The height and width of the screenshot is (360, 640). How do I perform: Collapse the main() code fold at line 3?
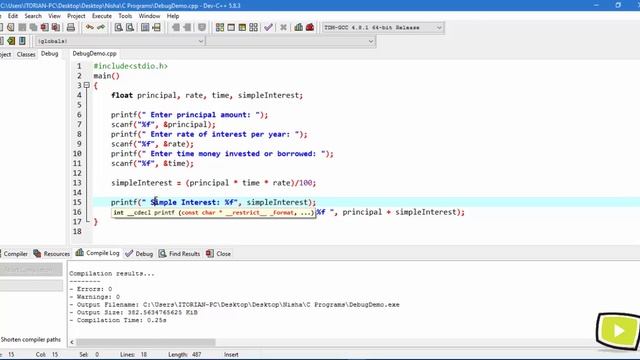coord(87,85)
